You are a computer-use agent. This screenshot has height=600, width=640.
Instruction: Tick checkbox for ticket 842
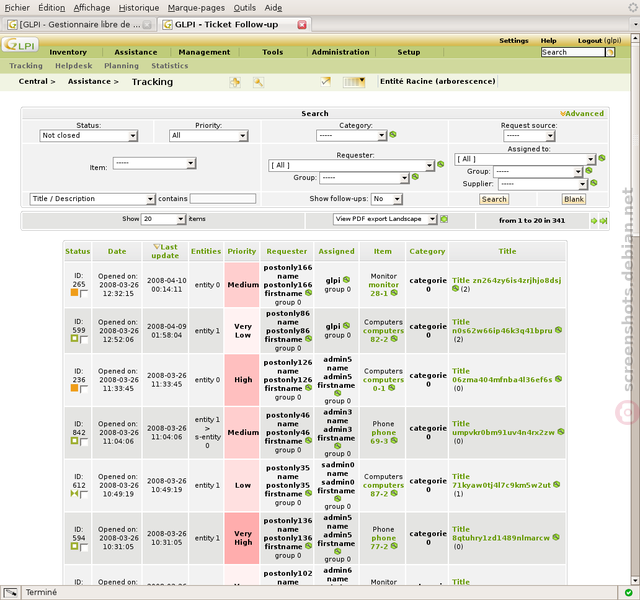coord(84,442)
